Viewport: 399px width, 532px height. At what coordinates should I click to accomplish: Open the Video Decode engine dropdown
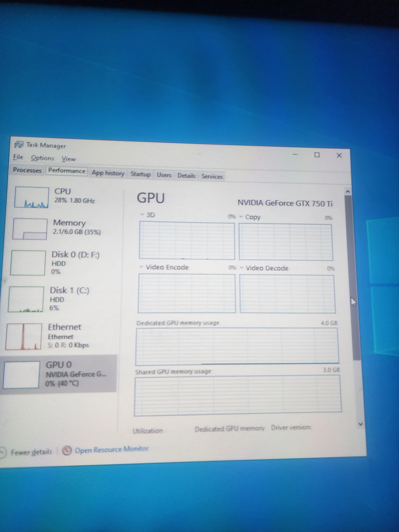tap(242, 268)
